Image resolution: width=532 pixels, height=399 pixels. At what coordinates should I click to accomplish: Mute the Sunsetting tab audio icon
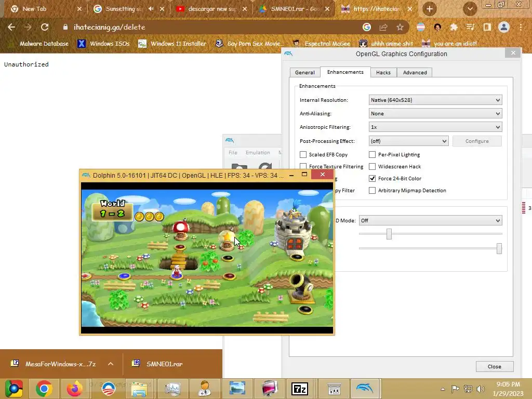151,9
